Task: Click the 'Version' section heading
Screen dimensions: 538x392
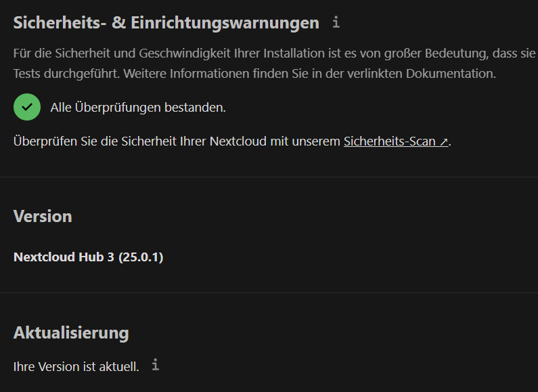Action: [x=43, y=217]
